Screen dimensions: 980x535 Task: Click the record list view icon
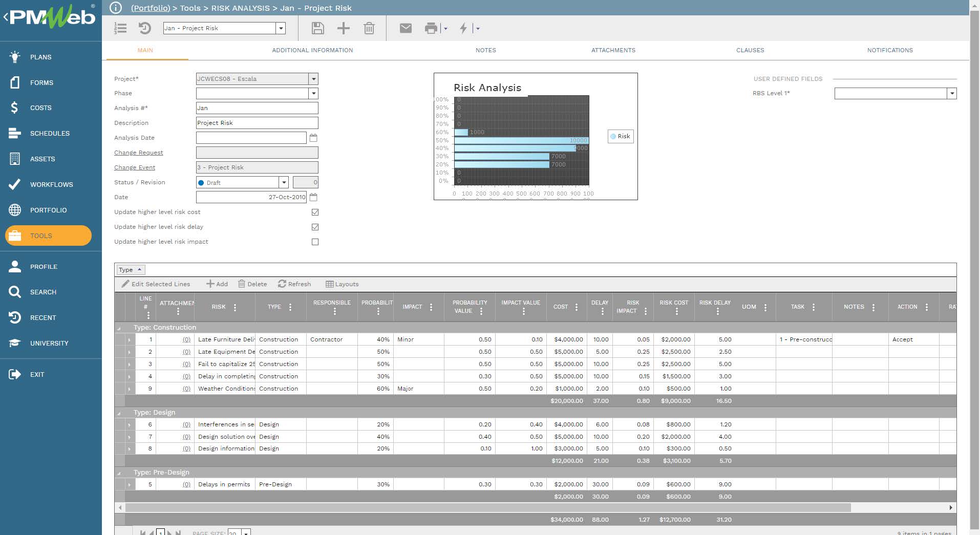120,28
